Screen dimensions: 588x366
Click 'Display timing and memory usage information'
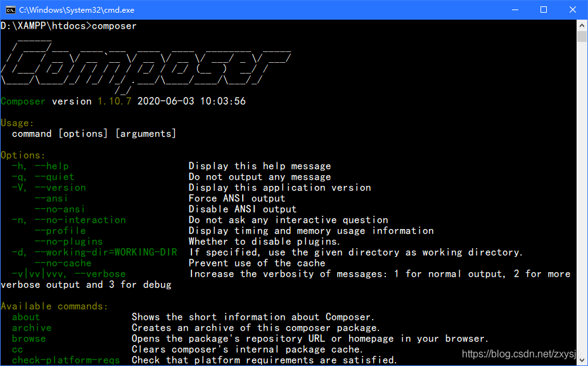(311, 231)
